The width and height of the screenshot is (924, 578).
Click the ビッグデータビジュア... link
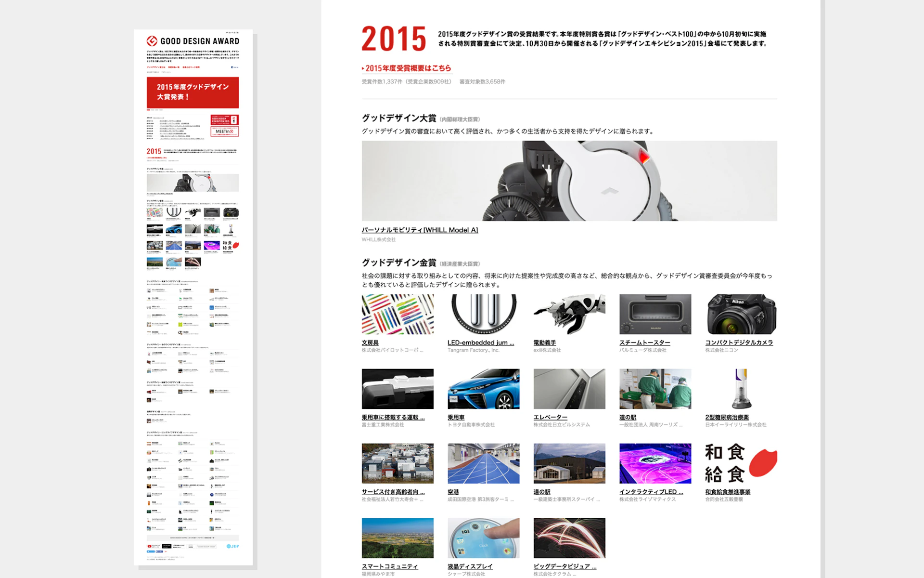click(565, 566)
